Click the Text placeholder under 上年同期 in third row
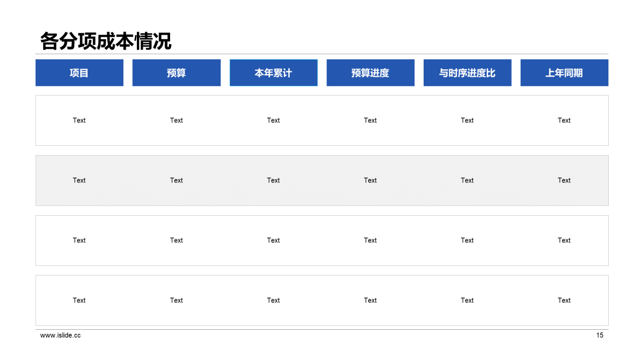644x362 pixels. pos(564,240)
